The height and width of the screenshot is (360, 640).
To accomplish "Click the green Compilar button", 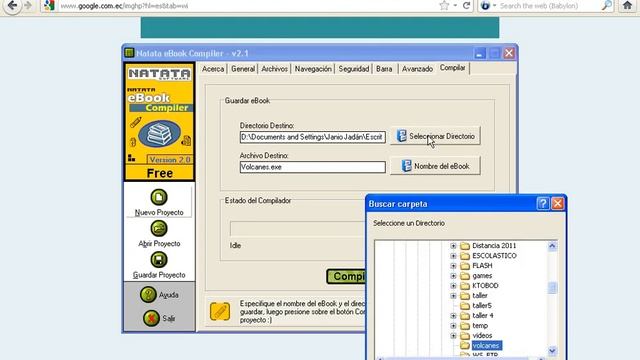I will click(x=347, y=276).
